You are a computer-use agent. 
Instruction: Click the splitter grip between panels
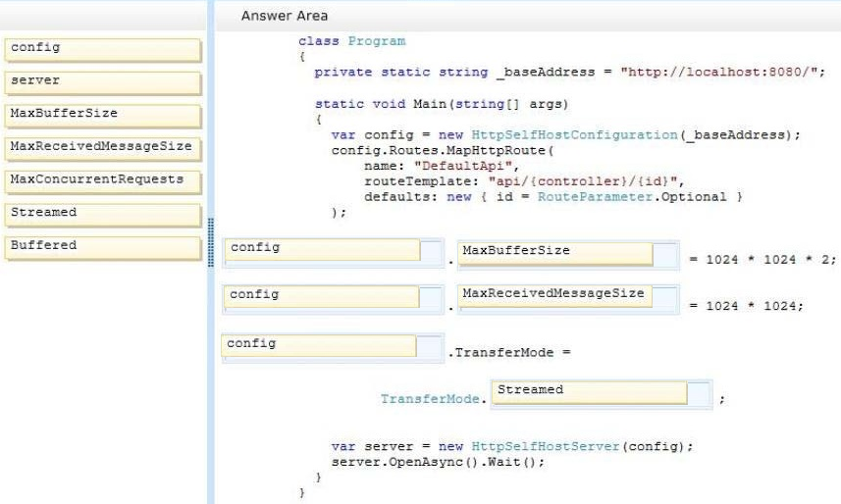210,242
